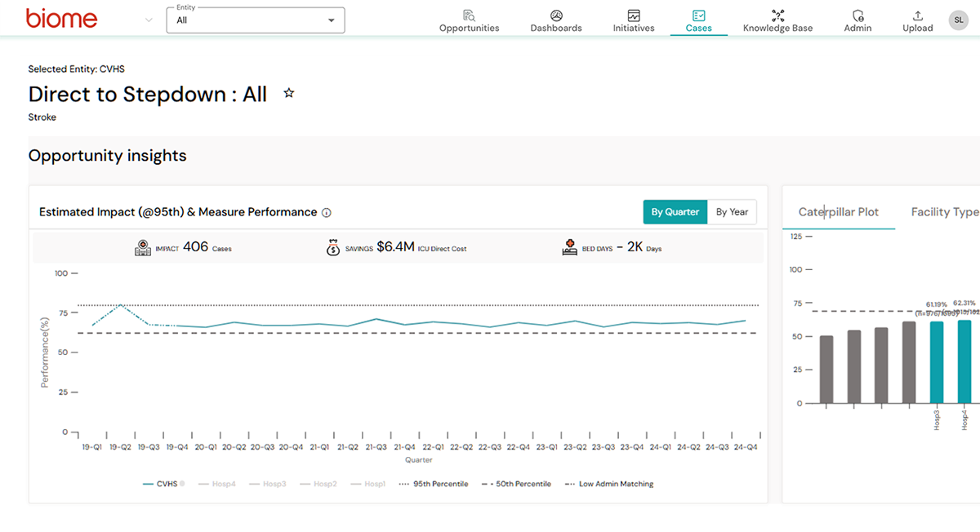
Task: Click the Opportunities nav icon
Action: pos(469,16)
